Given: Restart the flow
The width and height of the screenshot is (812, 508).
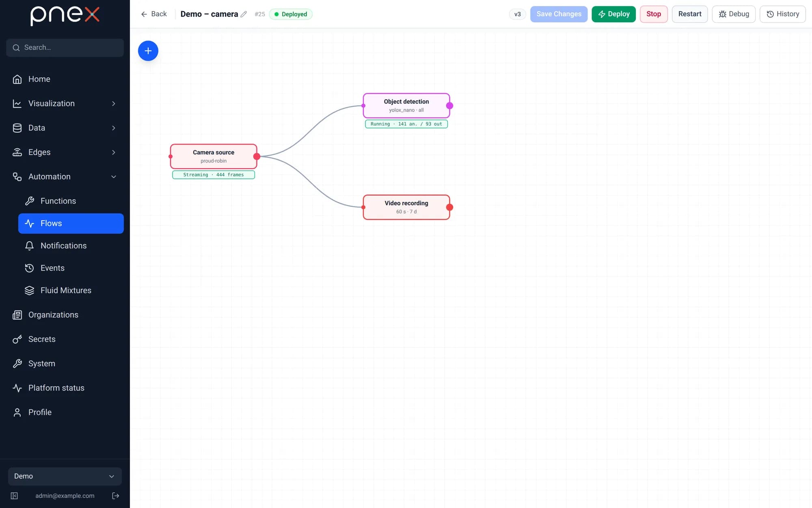Looking at the screenshot, I should pos(690,14).
